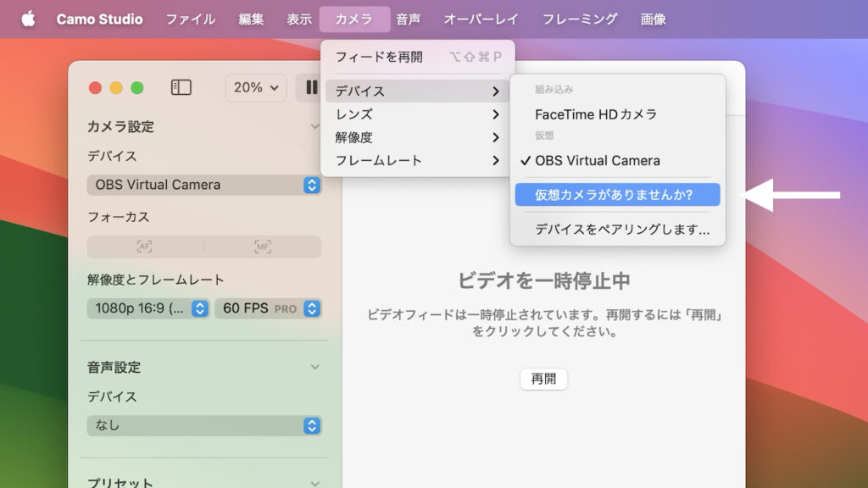Click the pause video icon

pos(311,87)
